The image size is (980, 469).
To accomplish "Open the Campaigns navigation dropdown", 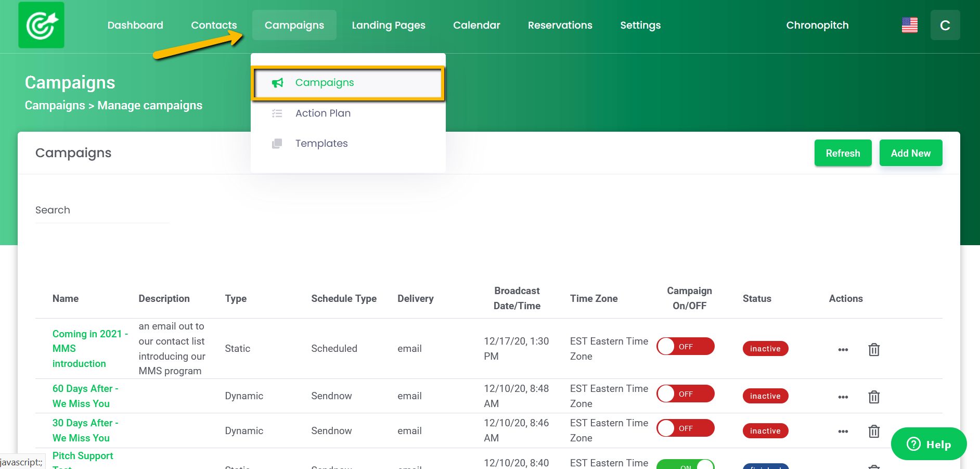I will point(294,24).
